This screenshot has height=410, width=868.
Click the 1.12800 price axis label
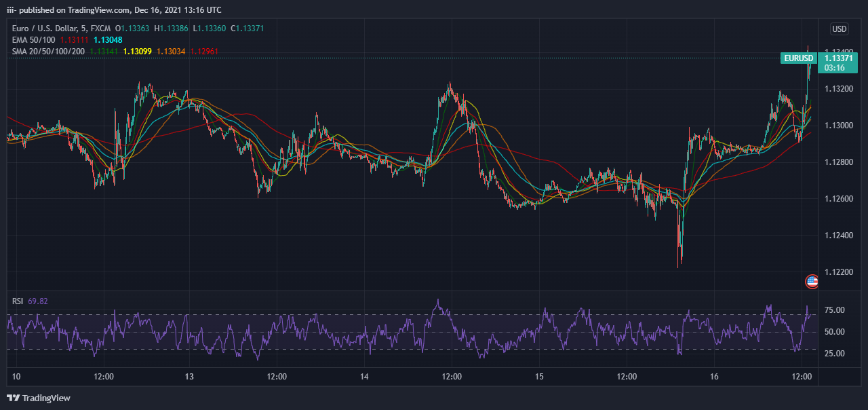(x=839, y=162)
